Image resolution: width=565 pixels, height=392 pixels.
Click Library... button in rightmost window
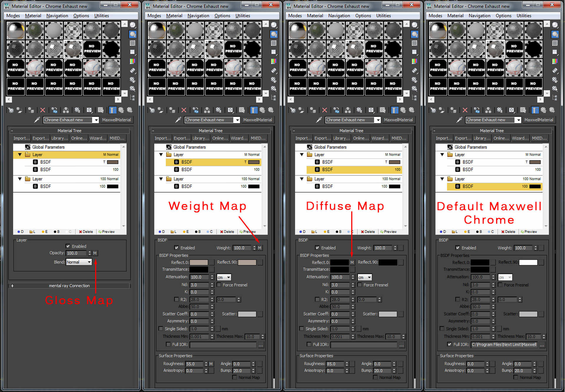[482, 138]
